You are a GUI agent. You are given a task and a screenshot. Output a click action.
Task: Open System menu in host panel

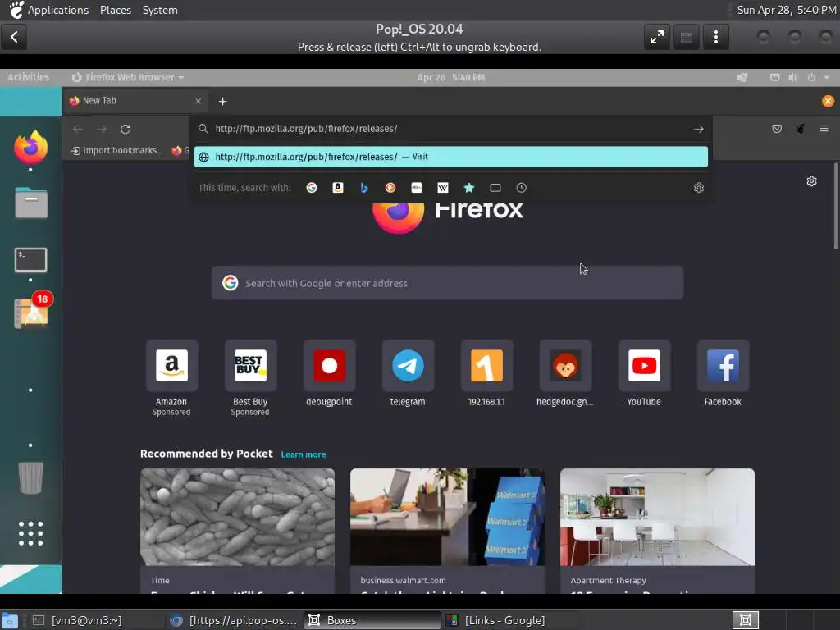160,10
